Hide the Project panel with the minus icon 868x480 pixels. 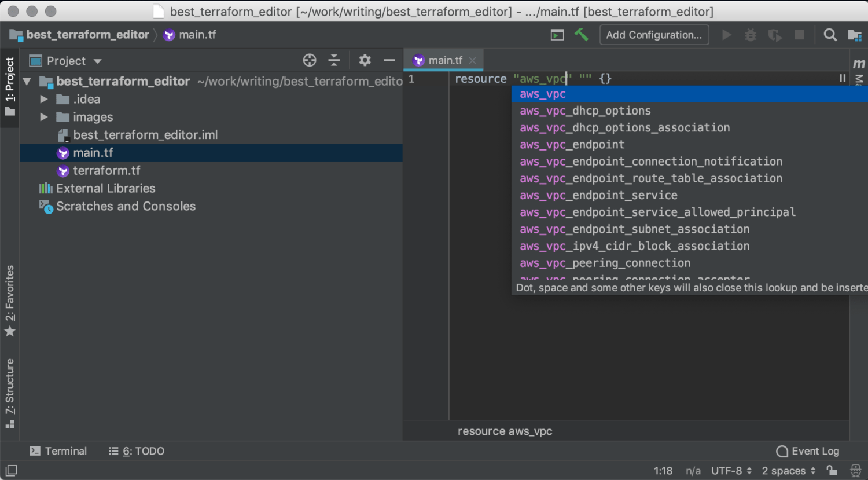tap(389, 60)
